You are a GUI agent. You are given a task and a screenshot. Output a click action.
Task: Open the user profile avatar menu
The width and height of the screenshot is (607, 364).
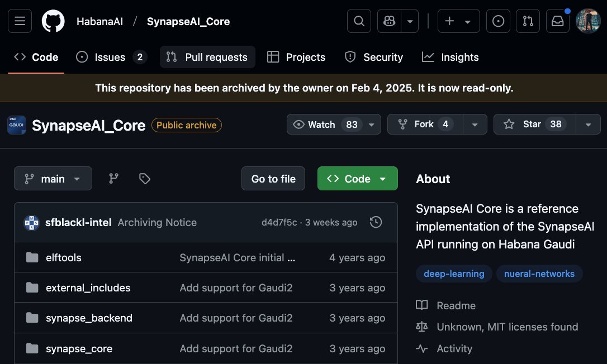click(x=587, y=21)
